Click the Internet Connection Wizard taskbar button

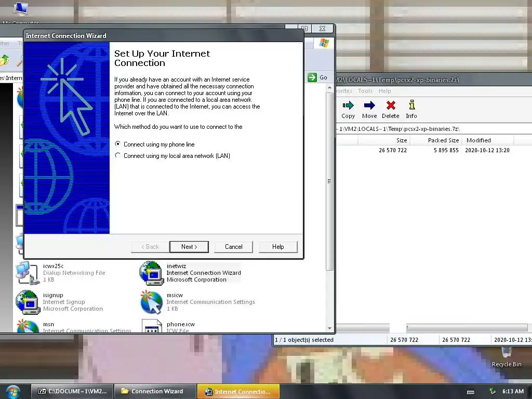click(x=238, y=391)
